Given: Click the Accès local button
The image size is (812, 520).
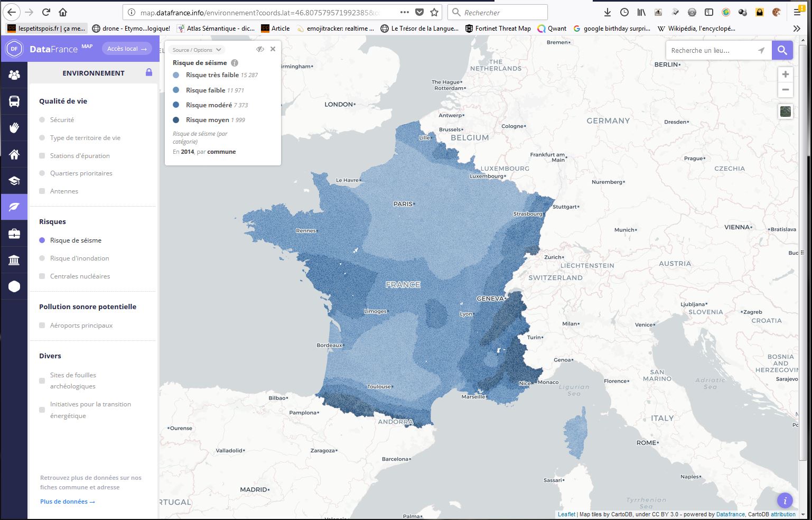Looking at the screenshot, I should click(127, 49).
